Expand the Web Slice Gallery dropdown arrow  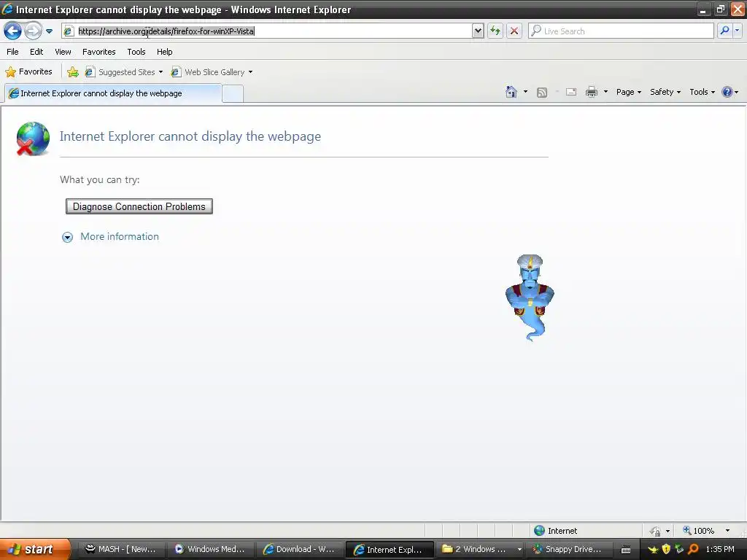pyautogui.click(x=251, y=72)
